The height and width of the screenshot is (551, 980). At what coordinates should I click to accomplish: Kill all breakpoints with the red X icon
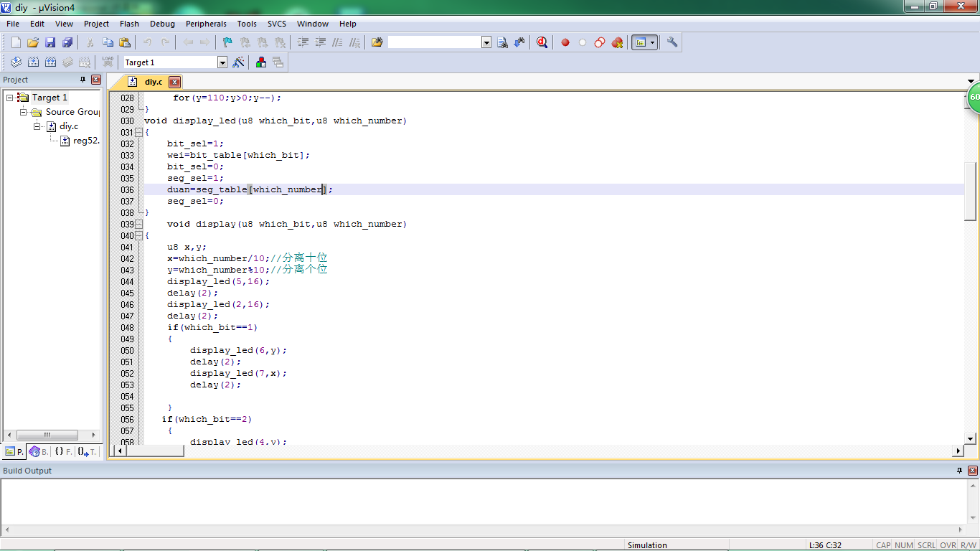(617, 42)
